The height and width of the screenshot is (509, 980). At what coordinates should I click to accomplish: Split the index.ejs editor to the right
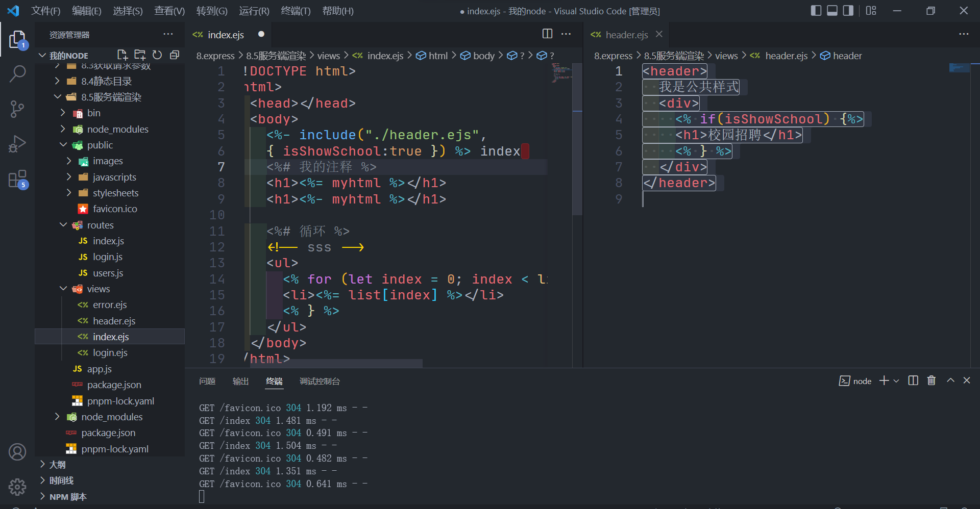tap(547, 34)
